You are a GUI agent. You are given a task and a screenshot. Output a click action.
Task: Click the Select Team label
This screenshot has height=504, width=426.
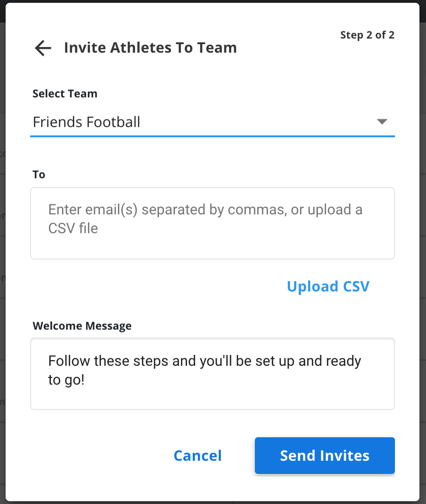(x=65, y=94)
